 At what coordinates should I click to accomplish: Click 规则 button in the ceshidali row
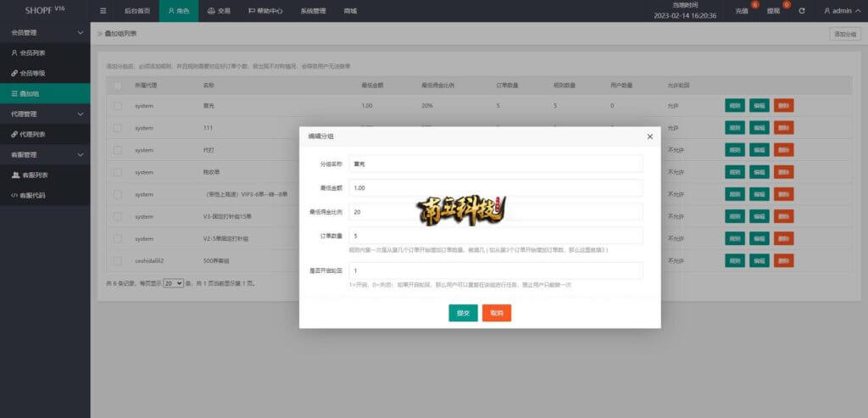click(735, 261)
